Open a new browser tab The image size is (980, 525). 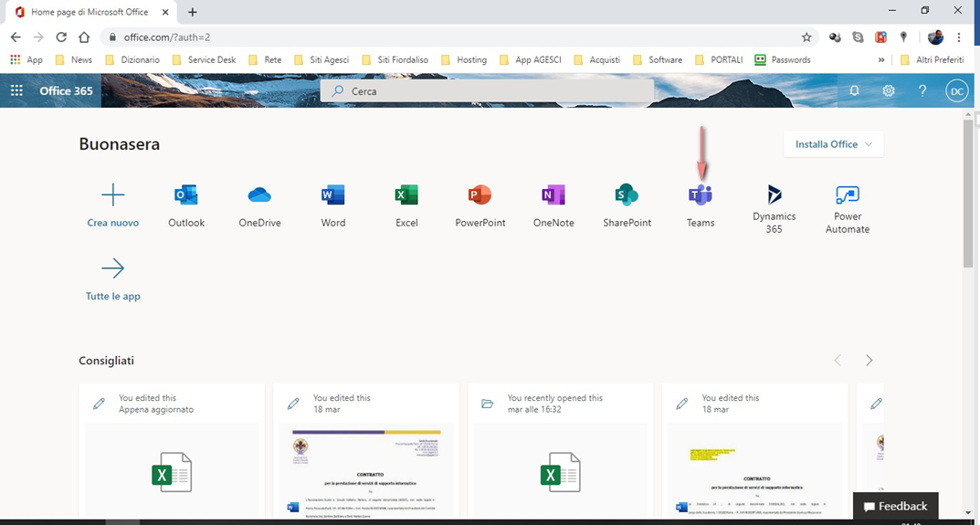(x=193, y=12)
